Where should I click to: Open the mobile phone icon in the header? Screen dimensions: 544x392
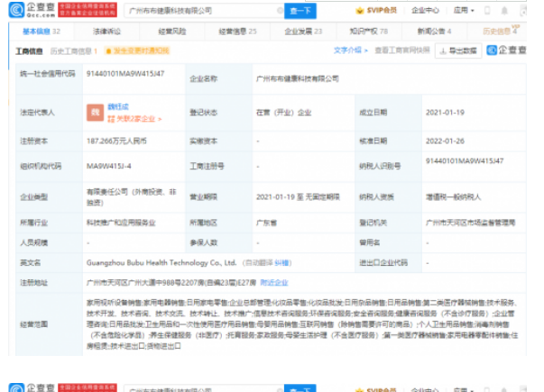point(487,11)
